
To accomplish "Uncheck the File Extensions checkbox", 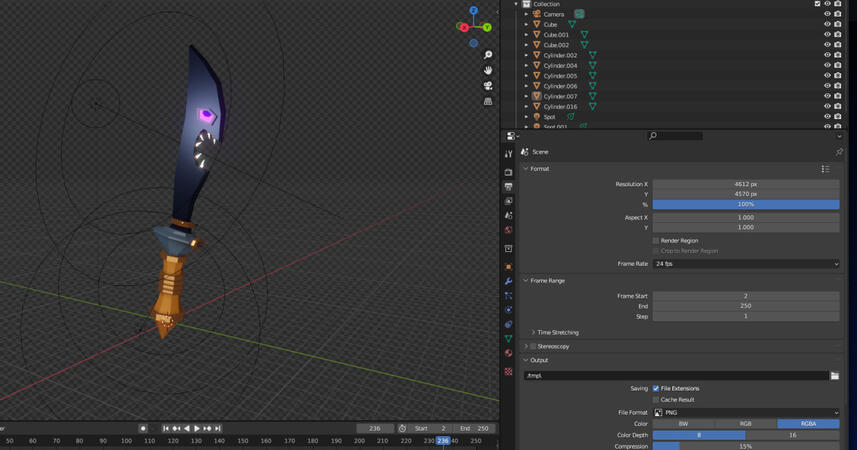I will 656,388.
